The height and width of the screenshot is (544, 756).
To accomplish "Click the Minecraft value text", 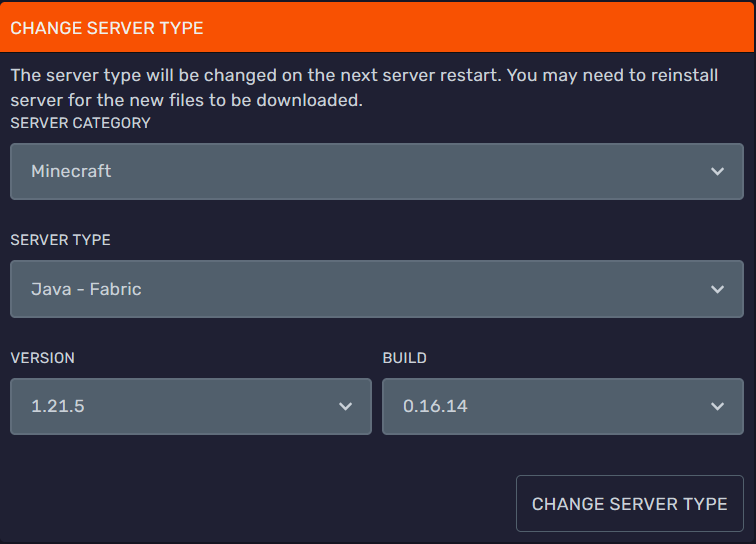I will (71, 171).
